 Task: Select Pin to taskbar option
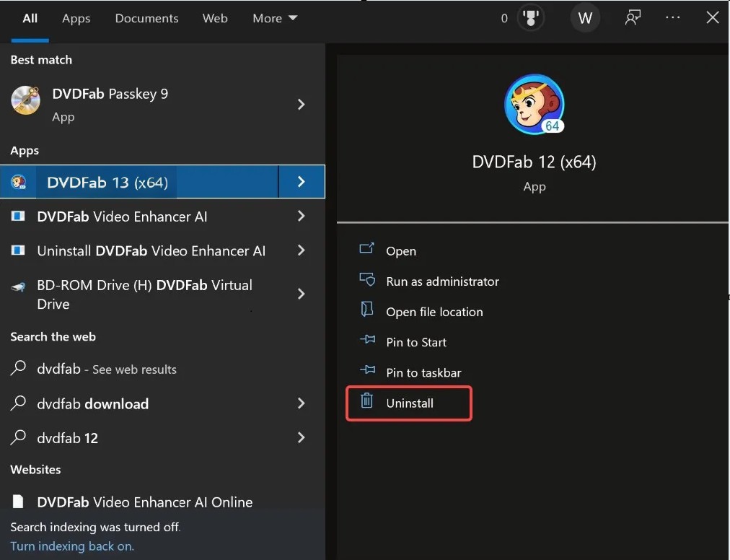423,372
